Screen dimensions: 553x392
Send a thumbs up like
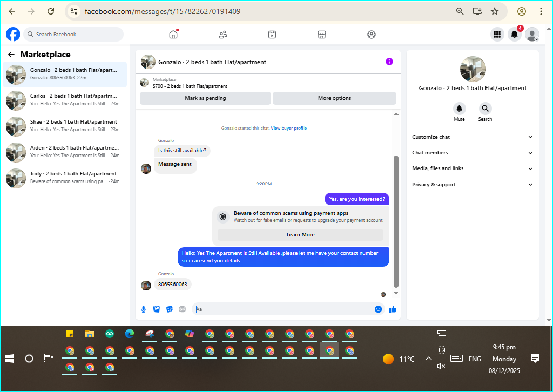393,309
